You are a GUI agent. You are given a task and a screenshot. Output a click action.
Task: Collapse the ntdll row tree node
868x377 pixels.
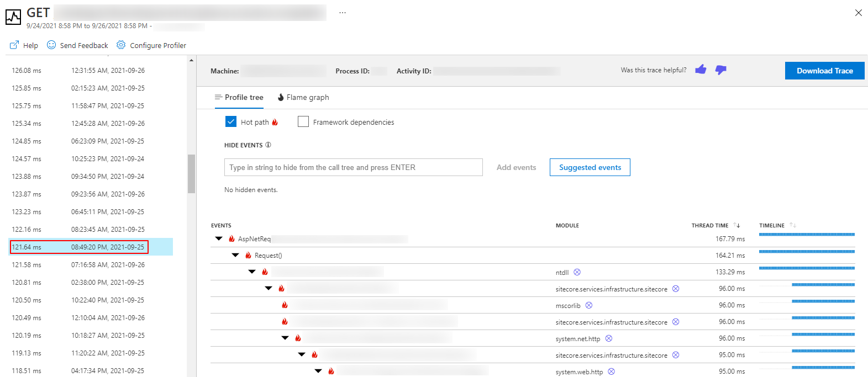[x=252, y=272]
